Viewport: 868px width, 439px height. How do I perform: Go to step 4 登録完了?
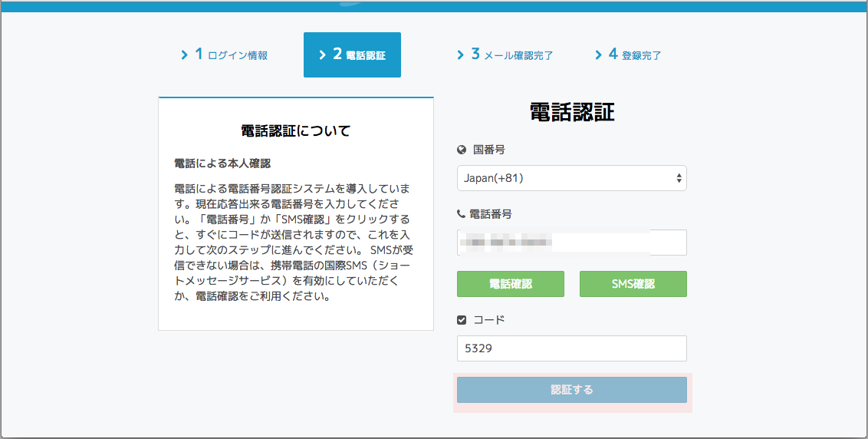click(x=628, y=54)
